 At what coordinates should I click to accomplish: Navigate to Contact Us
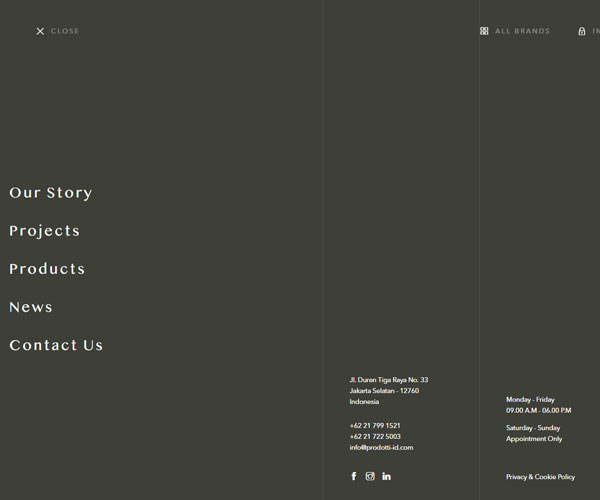(56, 345)
